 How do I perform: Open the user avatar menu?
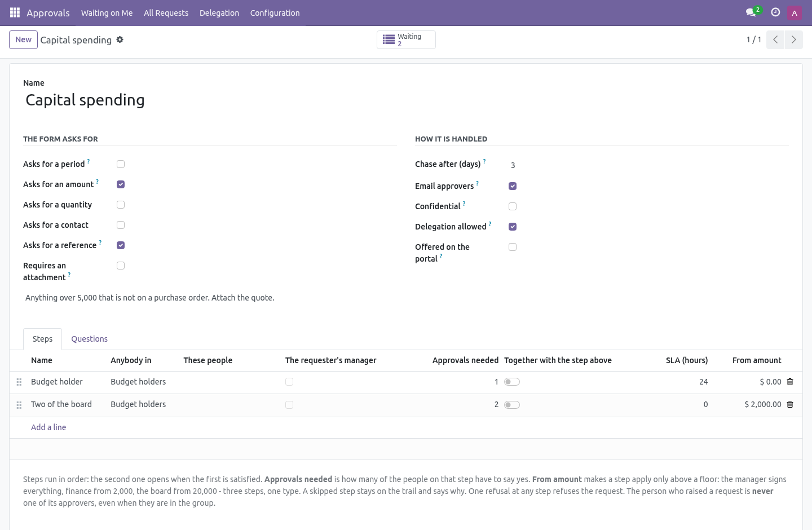click(795, 12)
